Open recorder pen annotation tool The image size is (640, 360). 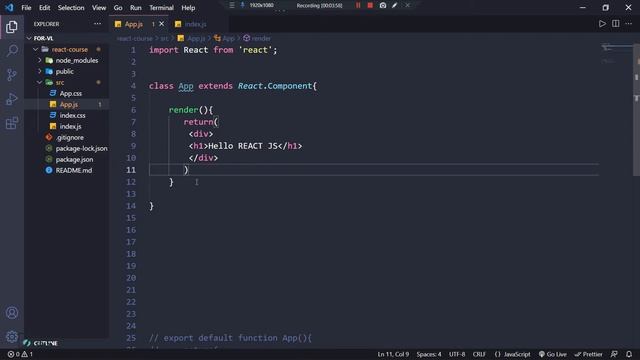[x=395, y=5]
